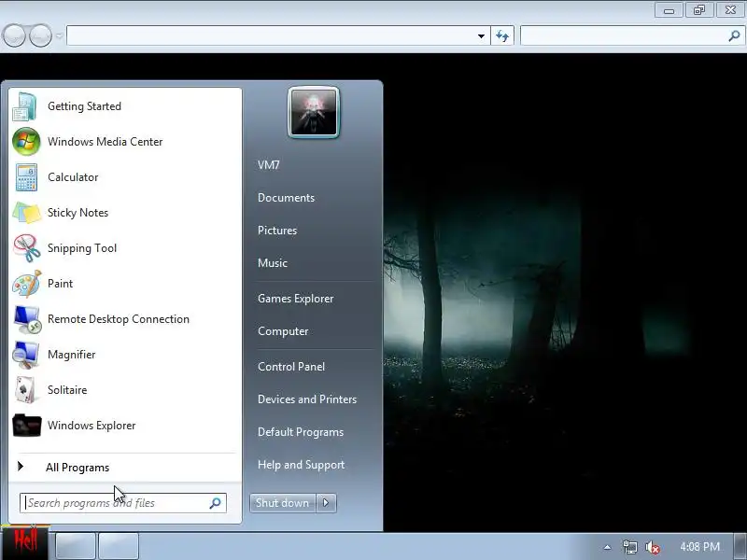Minimize the outer window
Viewport: 747px width, 560px height.
tap(669, 10)
